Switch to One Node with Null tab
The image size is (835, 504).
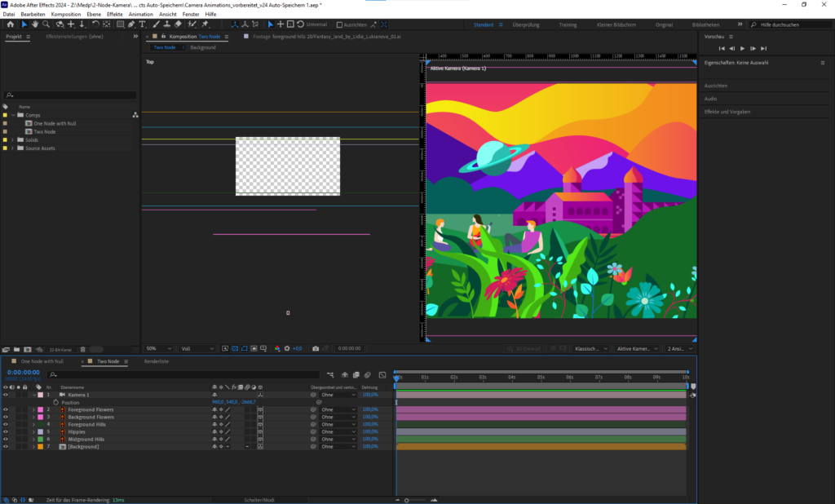(42, 360)
